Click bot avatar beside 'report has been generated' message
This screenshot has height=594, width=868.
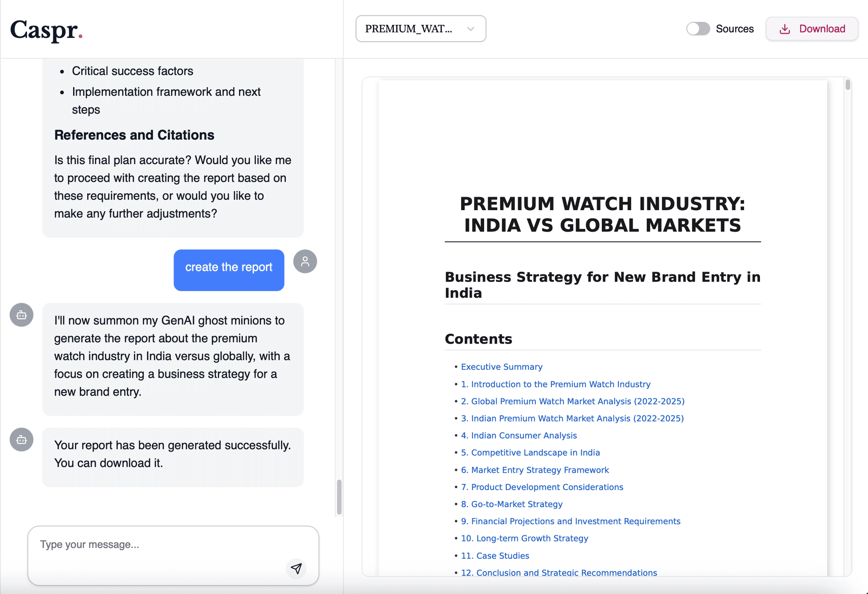pos(22,439)
